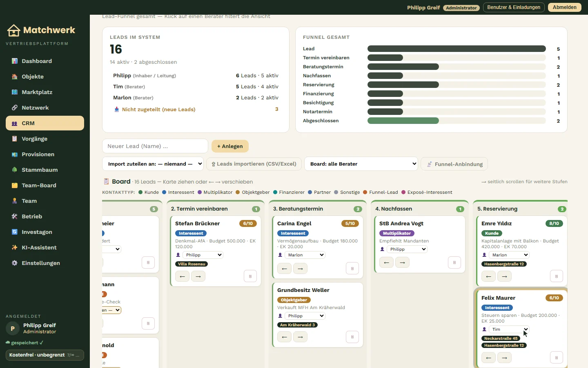Screen dimensions: 588x368
Task: Click the Matchwerk house logo
Action: click(13, 30)
